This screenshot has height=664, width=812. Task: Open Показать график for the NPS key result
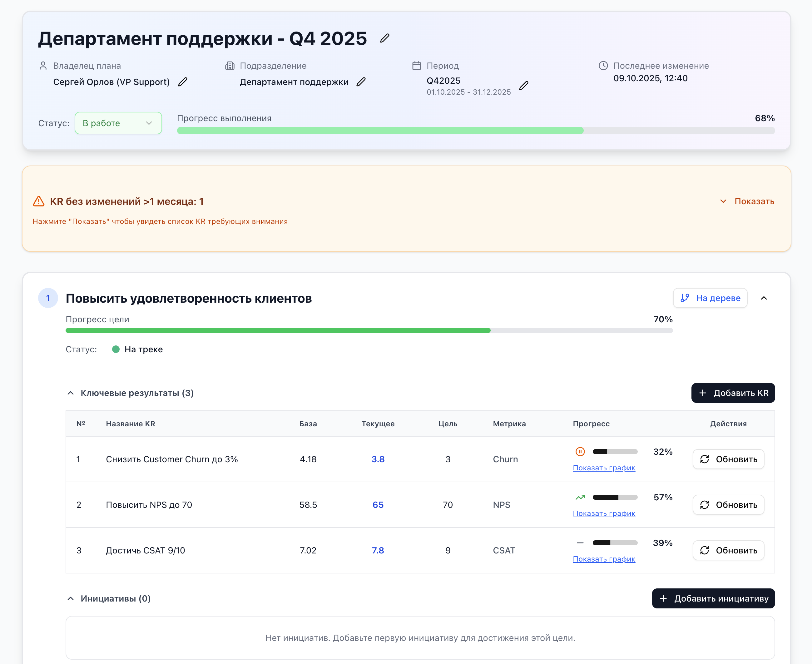tap(604, 513)
